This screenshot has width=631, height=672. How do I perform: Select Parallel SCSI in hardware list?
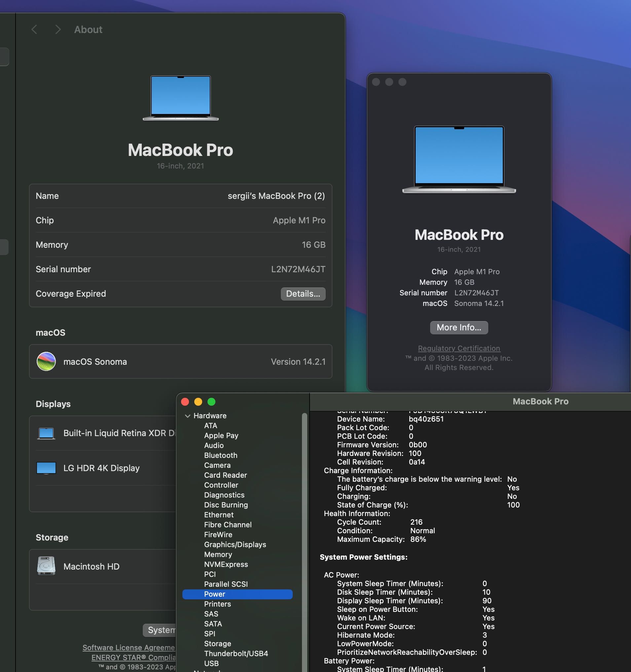click(226, 584)
